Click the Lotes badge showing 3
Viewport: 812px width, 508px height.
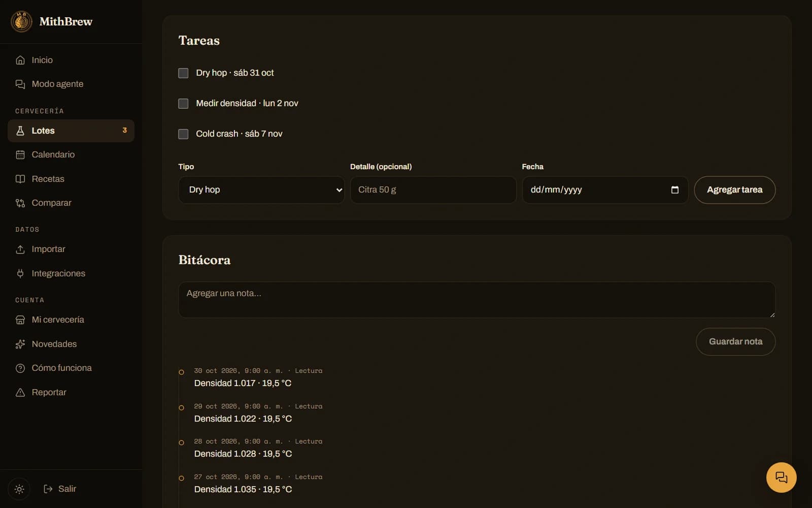(124, 131)
